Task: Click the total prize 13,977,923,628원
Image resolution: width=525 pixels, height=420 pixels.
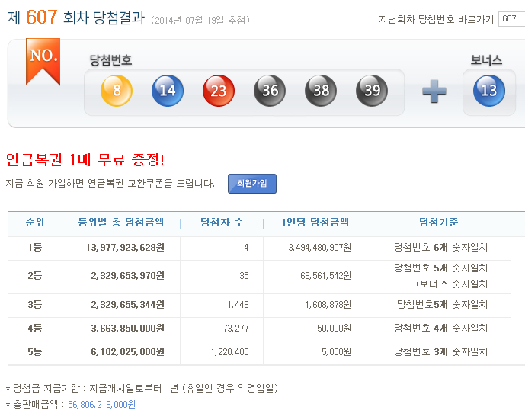Action: 125,248
